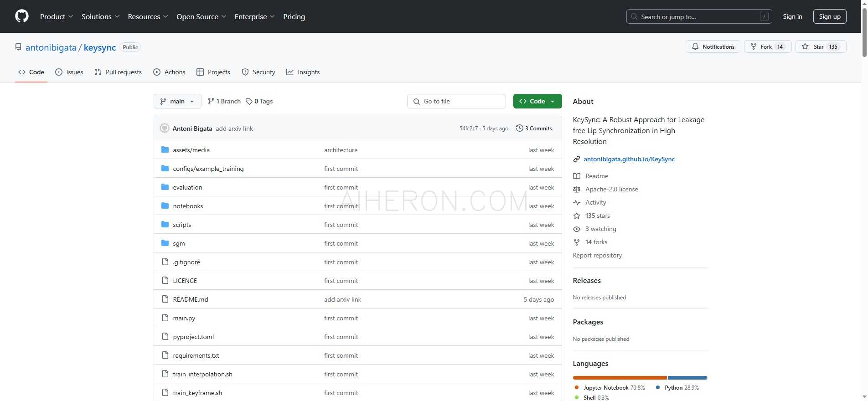Image resolution: width=868 pixels, height=401 pixels.
Task: Click Antoni Bigata's avatar icon
Action: tap(165, 129)
